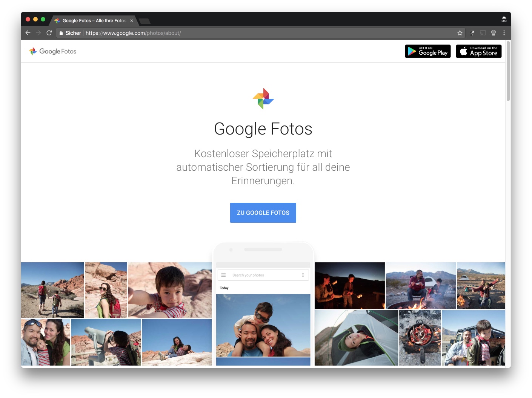Open photo of skillet over campfire

coord(420,338)
